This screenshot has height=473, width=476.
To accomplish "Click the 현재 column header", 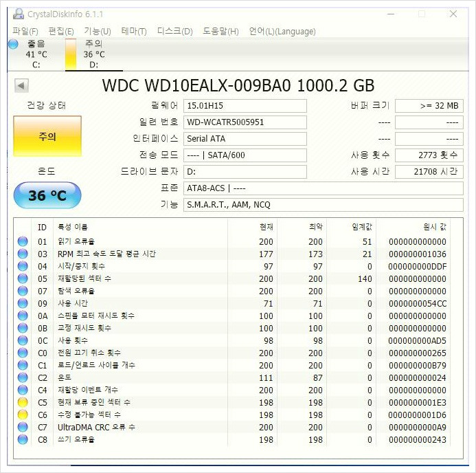I will (x=252, y=227).
